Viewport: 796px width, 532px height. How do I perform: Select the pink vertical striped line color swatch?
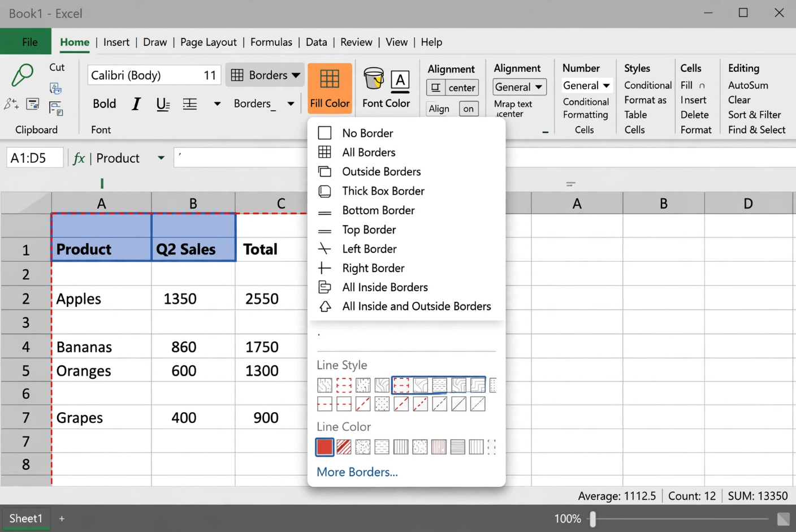point(439,447)
